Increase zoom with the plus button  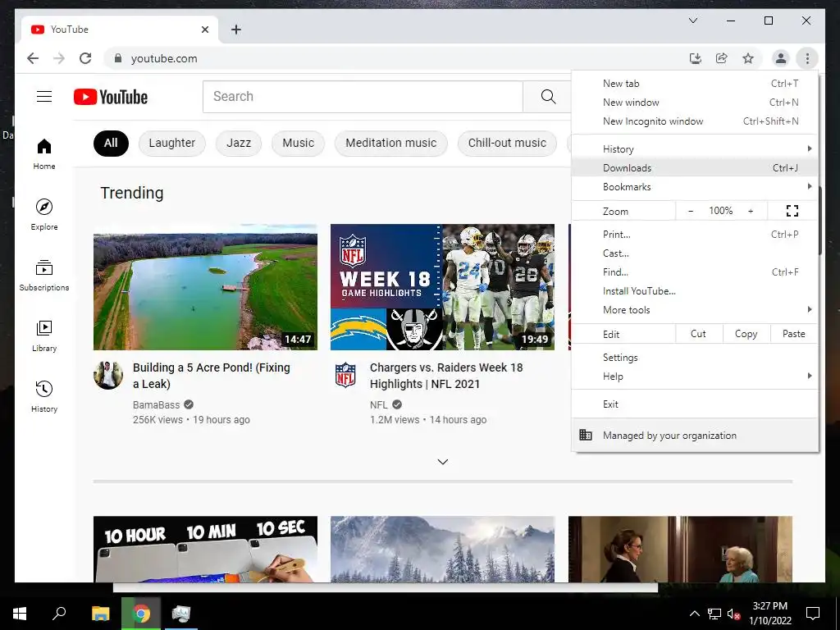tap(751, 211)
